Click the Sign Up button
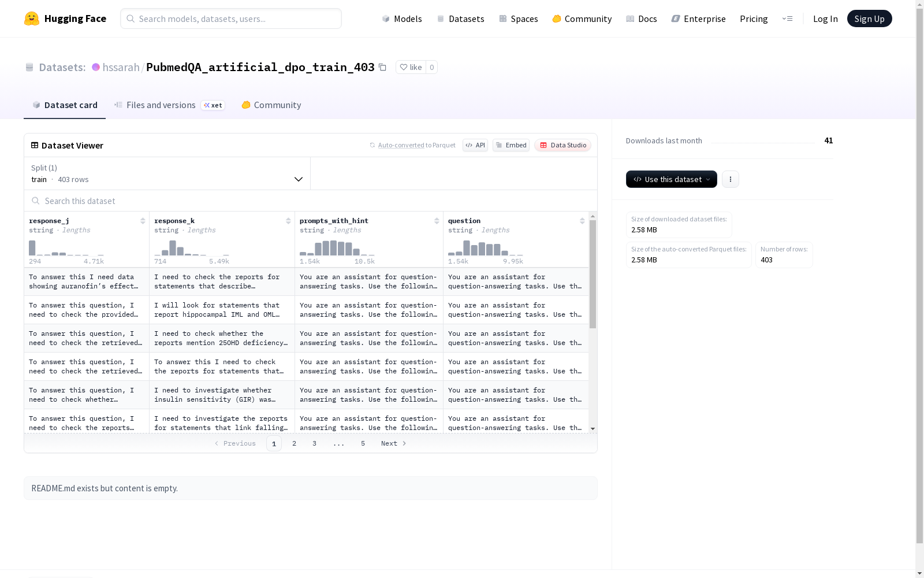Viewport: 924px width, 578px height. (x=869, y=18)
